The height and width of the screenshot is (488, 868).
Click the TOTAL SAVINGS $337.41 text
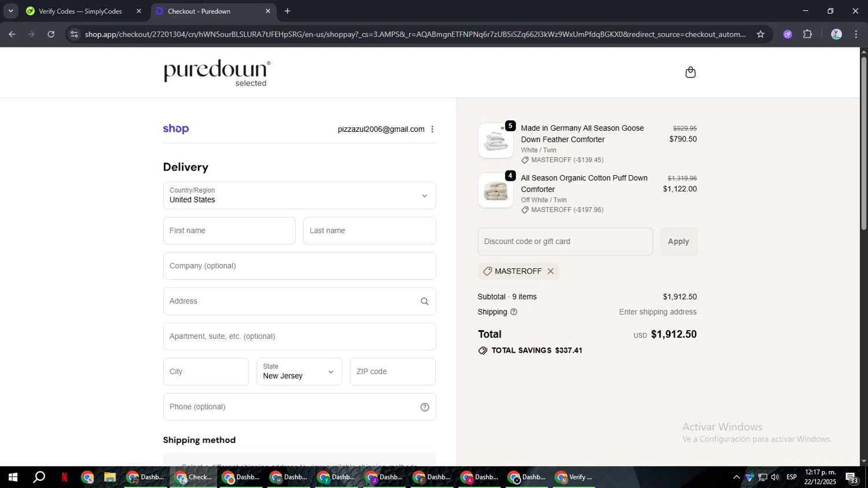point(536,350)
